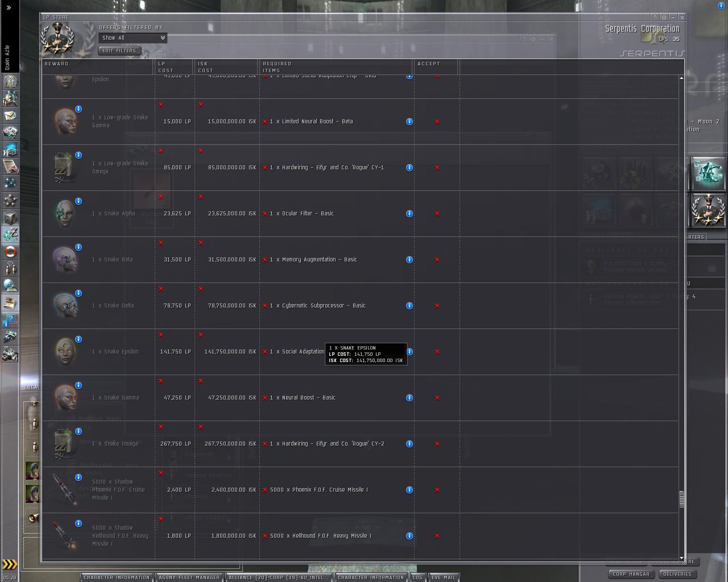728x582 pixels.
Task: Open the Character Sheet icon in the Neocom
Action: click(10, 81)
